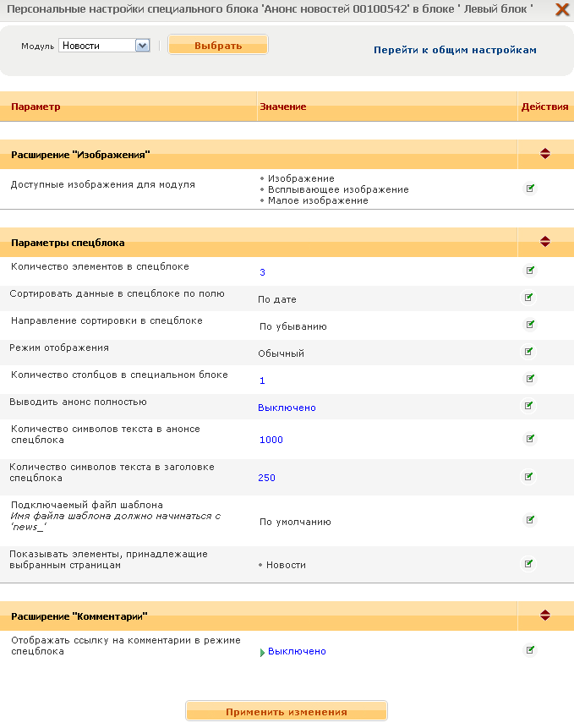
Task: Edit the number of elements in special block
Action: (530, 271)
